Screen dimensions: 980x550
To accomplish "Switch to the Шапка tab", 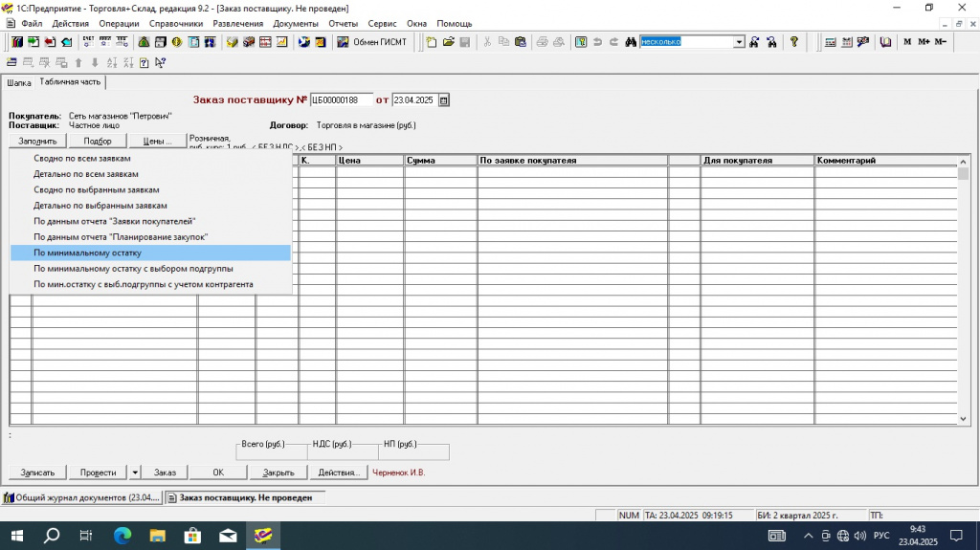I will tap(19, 82).
